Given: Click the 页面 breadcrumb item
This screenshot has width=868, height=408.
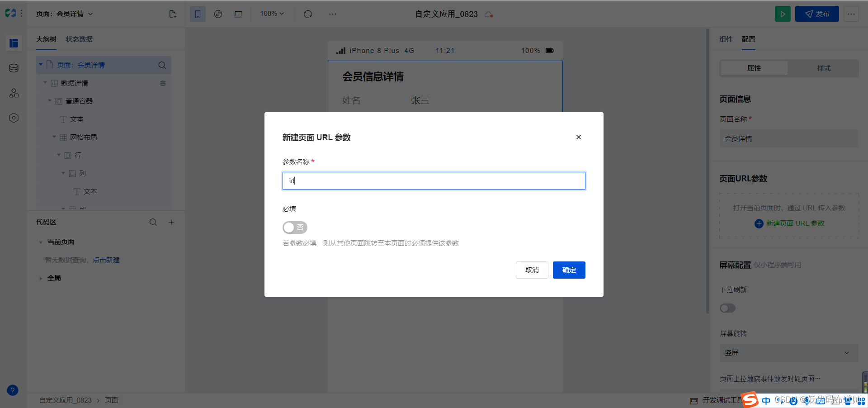Looking at the screenshot, I should tap(112, 400).
